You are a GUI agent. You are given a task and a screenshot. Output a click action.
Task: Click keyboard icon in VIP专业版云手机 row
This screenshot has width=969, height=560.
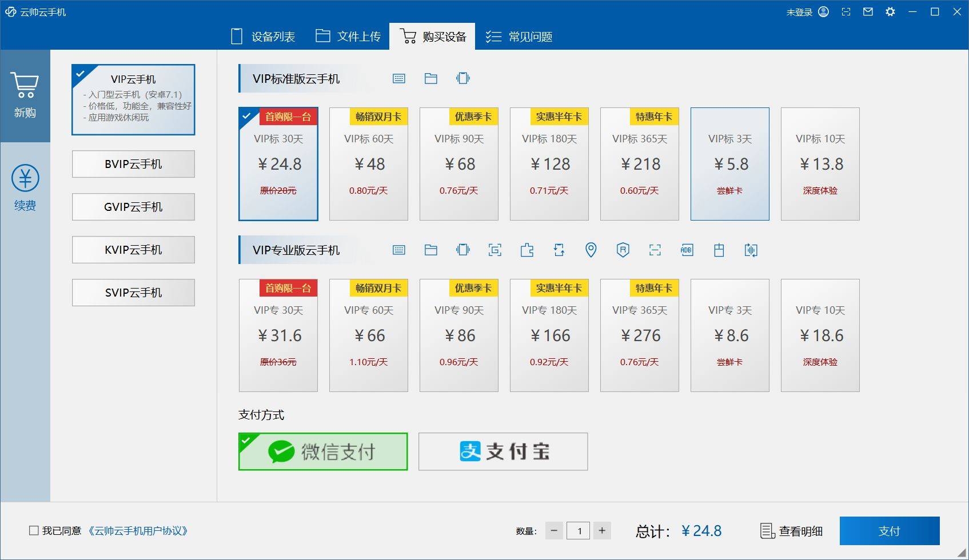click(399, 250)
